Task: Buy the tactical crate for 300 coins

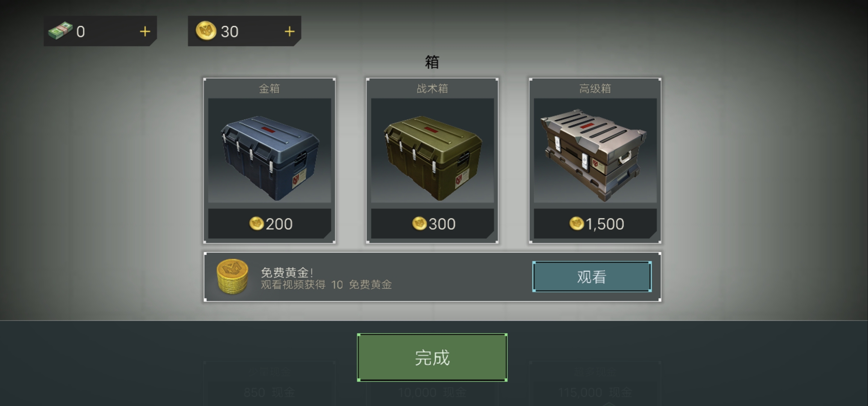Action: [432, 224]
